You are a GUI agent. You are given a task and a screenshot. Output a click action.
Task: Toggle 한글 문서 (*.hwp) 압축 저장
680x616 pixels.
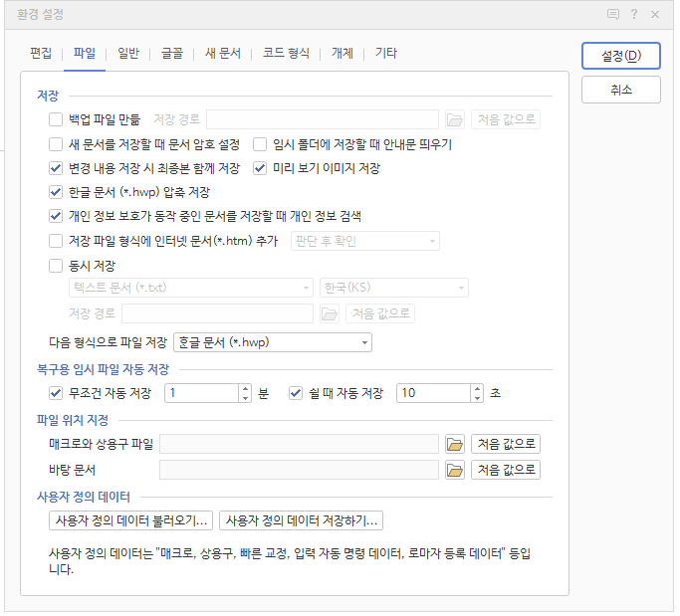[x=56, y=193]
